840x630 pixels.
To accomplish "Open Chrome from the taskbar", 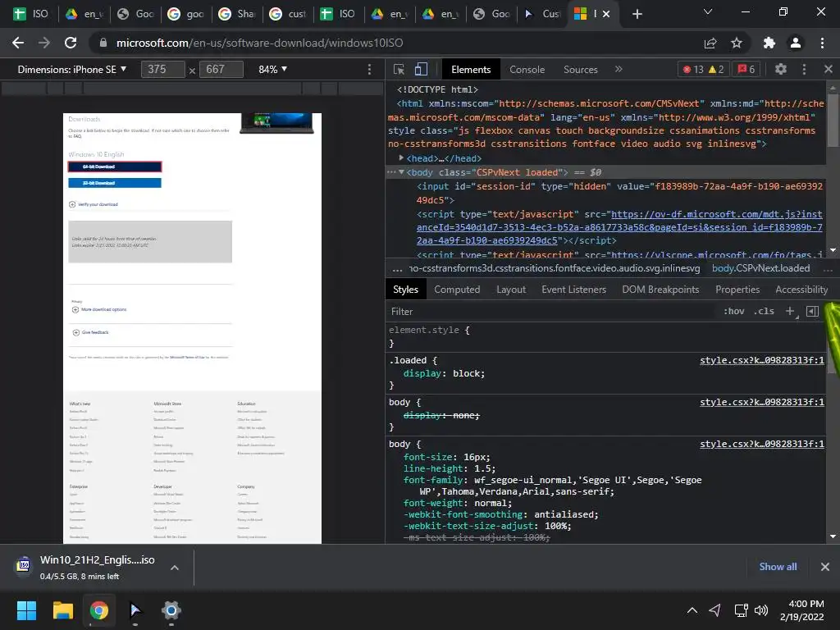I will point(99,610).
